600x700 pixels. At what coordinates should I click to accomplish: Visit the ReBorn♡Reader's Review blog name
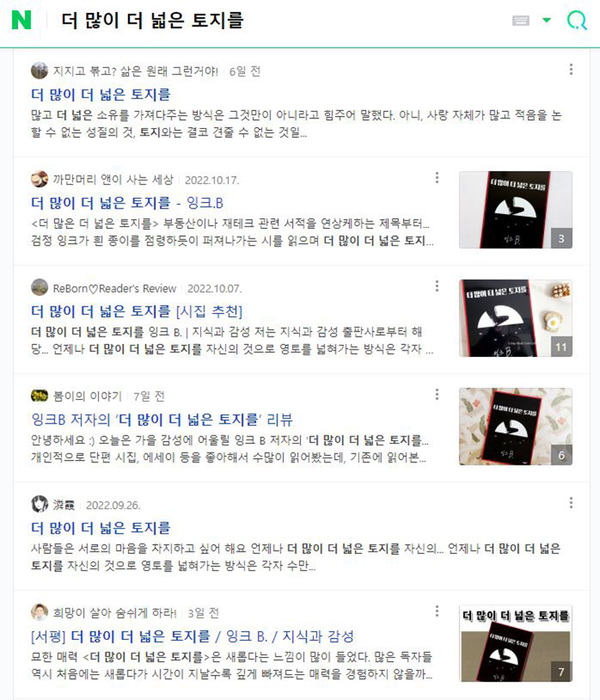114,289
